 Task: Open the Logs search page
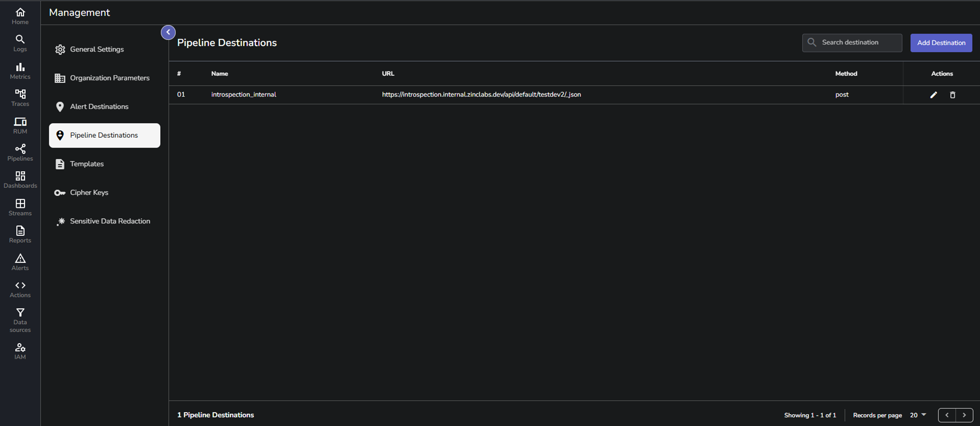(20, 43)
